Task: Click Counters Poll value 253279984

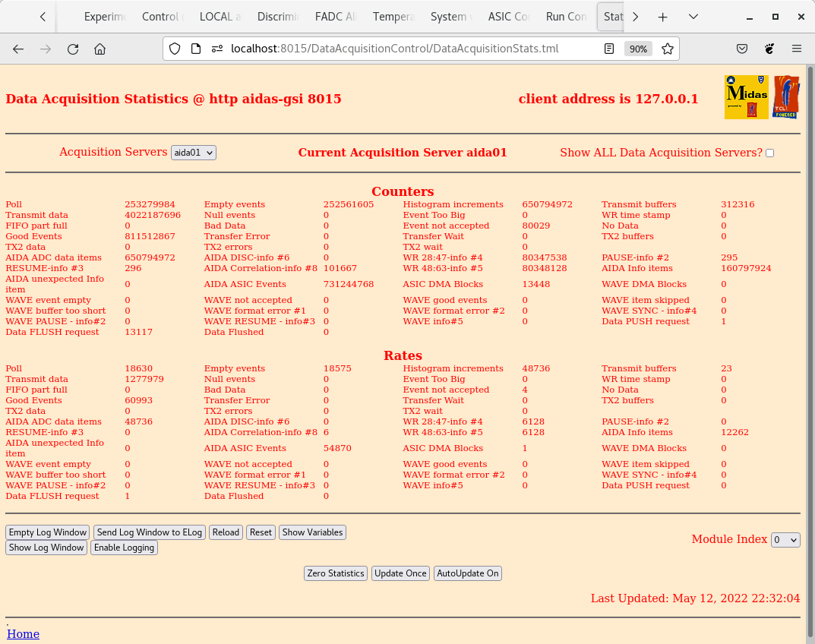Action: pyautogui.click(x=150, y=204)
